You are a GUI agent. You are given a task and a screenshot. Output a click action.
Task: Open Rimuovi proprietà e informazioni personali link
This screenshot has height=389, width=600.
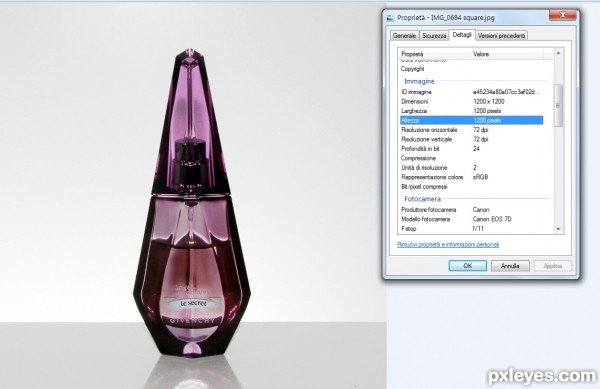coord(448,244)
